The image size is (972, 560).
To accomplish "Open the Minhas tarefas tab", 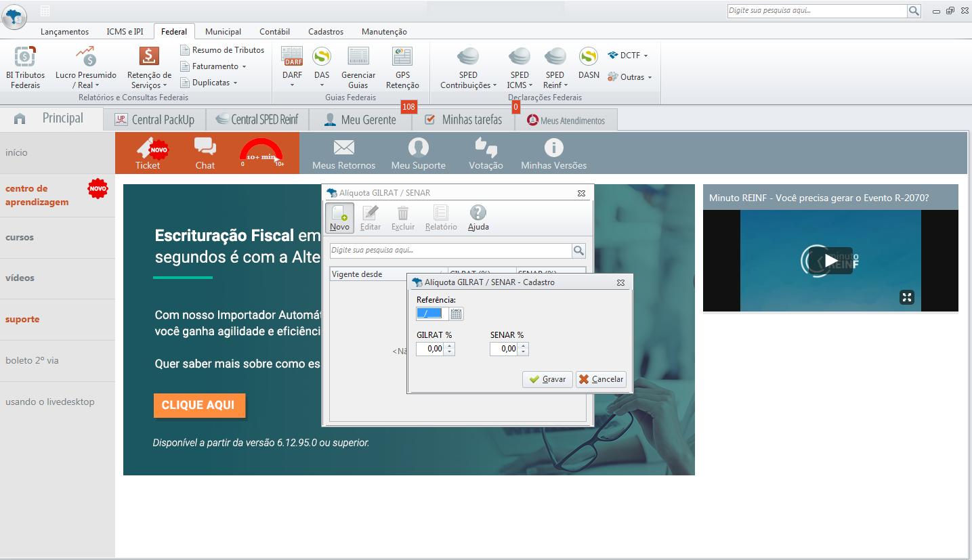I will coord(463,120).
